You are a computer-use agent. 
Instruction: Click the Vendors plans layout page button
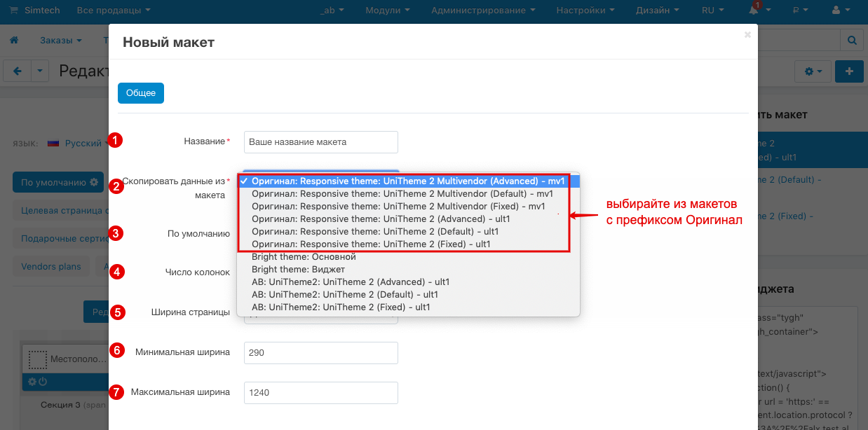(50, 266)
